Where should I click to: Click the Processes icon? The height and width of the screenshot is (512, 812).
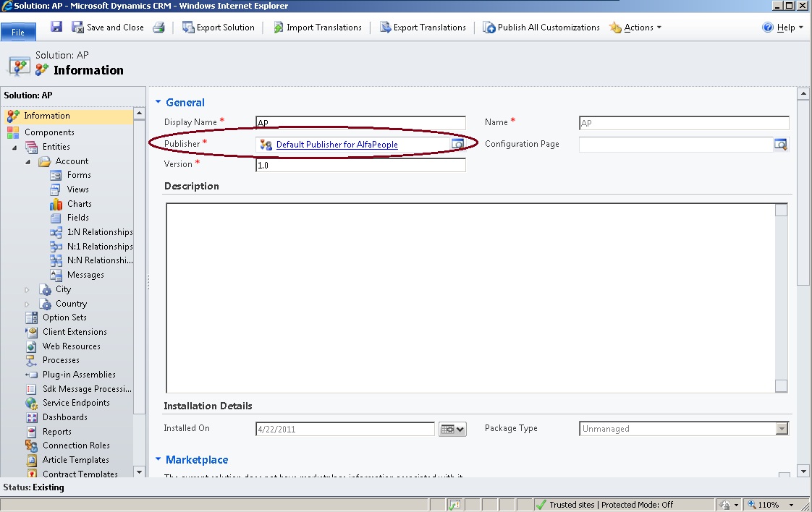[32, 360]
